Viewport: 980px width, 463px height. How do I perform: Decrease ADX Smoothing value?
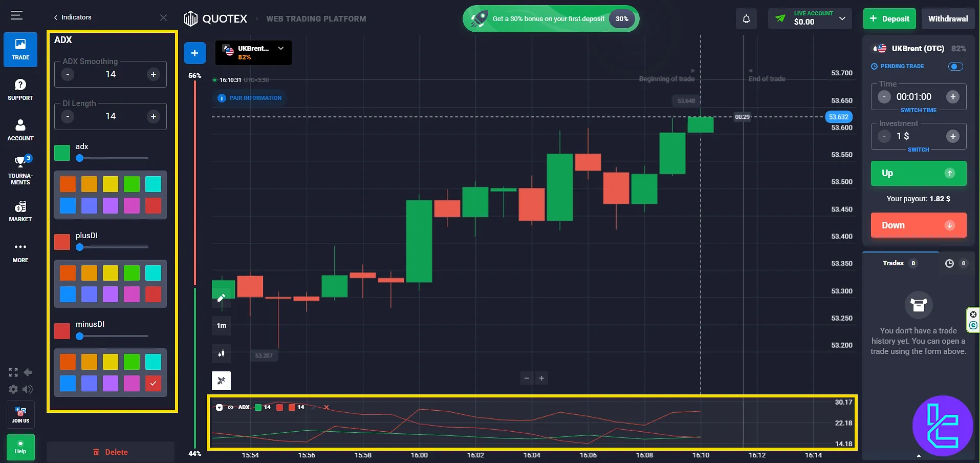(68, 74)
